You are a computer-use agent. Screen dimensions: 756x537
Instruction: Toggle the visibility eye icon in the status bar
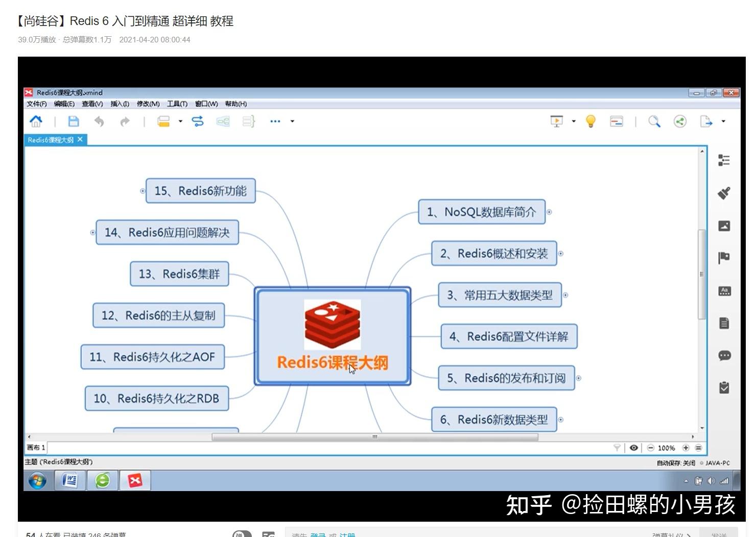point(633,448)
